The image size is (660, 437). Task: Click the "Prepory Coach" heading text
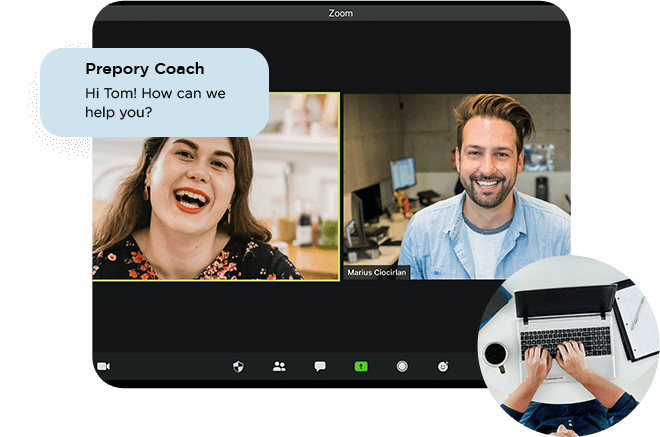point(144,69)
